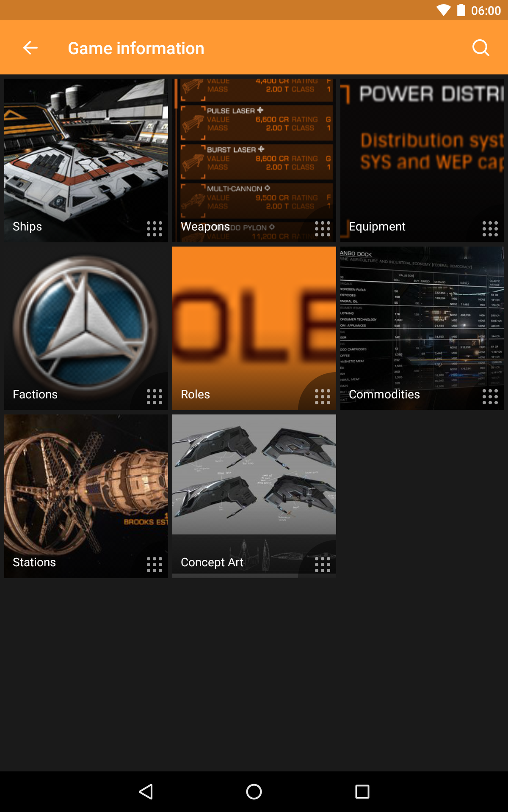This screenshot has width=508, height=812.
Task: Tap the Android home navigation button
Action: (254, 791)
